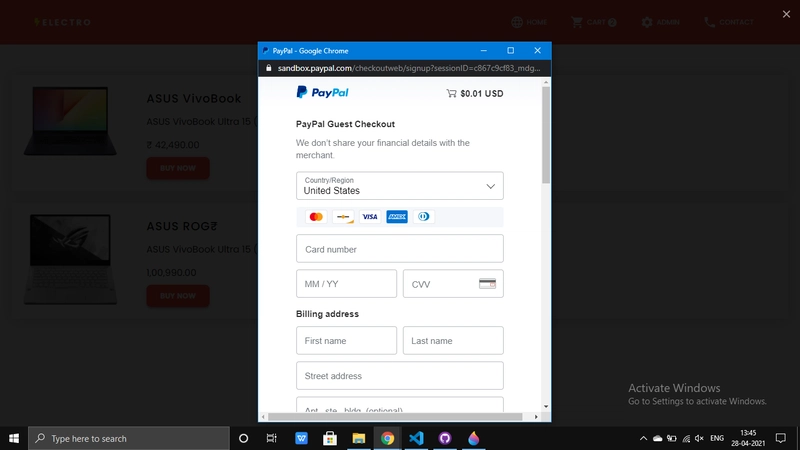Click the padlock icon in address bar

[267, 69]
